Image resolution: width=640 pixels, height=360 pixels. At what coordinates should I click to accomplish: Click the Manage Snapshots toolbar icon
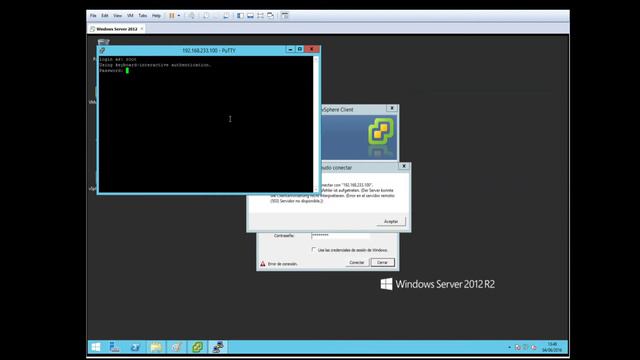point(226,16)
